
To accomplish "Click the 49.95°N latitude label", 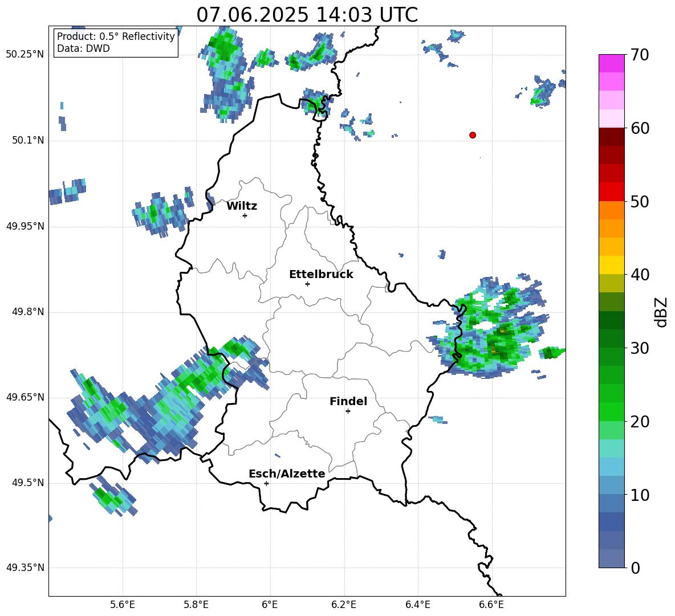I will (x=25, y=226).
